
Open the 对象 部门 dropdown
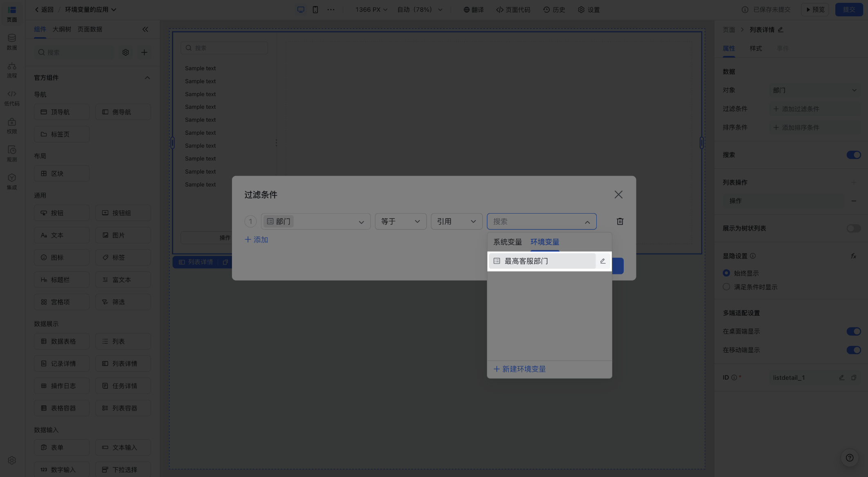815,90
